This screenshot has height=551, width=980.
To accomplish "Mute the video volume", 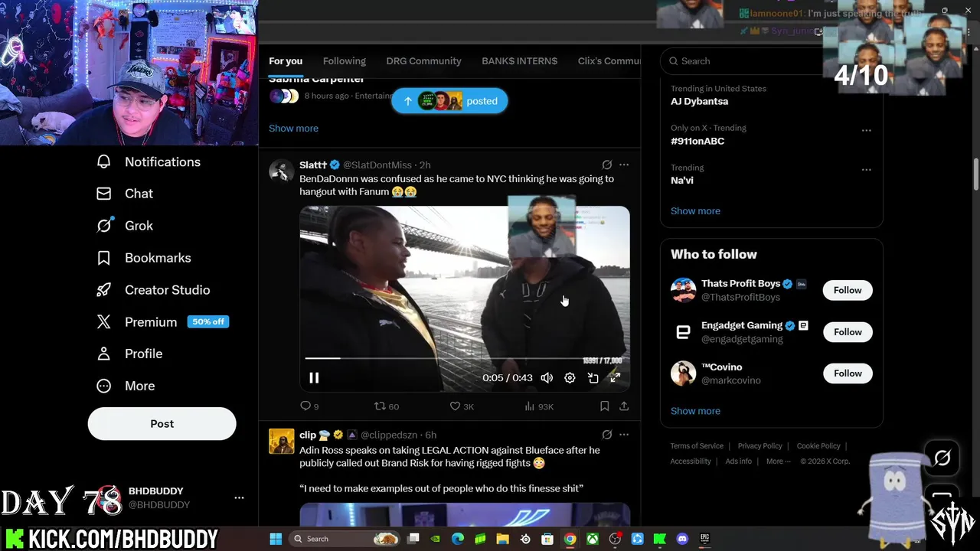I will (x=547, y=377).
